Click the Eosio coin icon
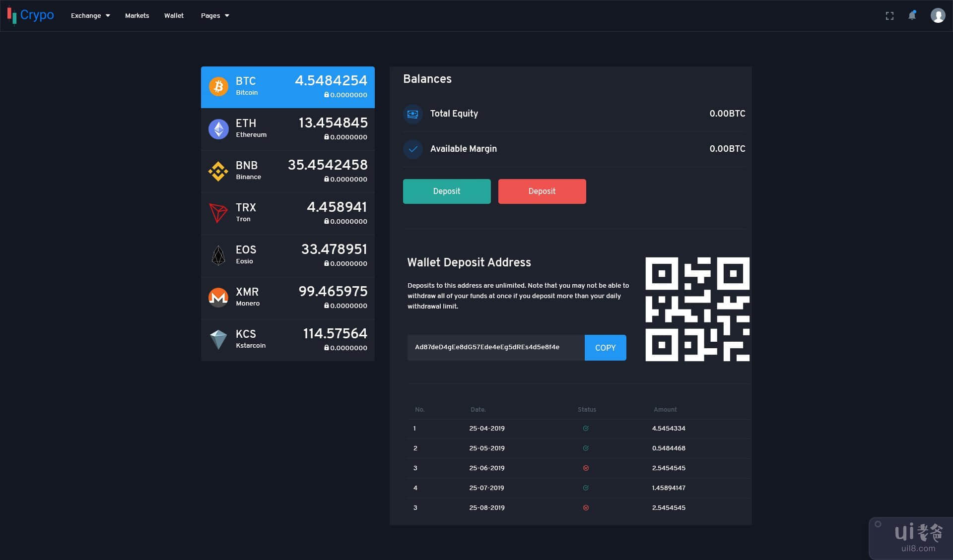Image resolution: width=953 pixels, height=560 pixels. pos(218,255)
